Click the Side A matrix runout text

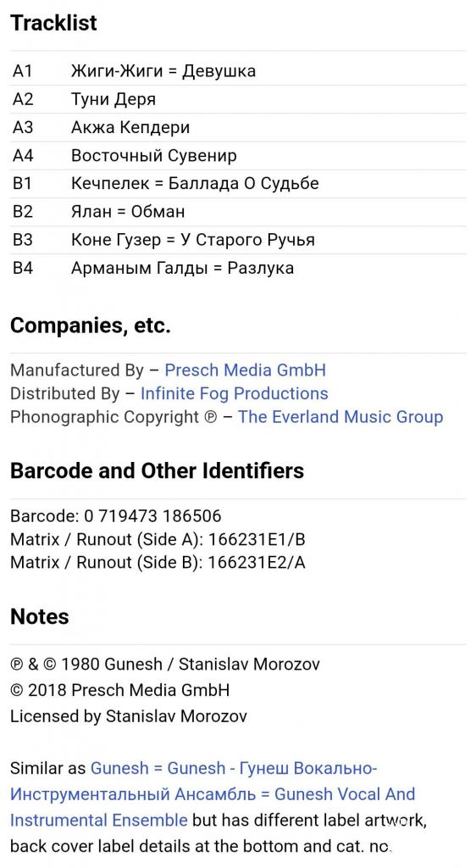158,539
